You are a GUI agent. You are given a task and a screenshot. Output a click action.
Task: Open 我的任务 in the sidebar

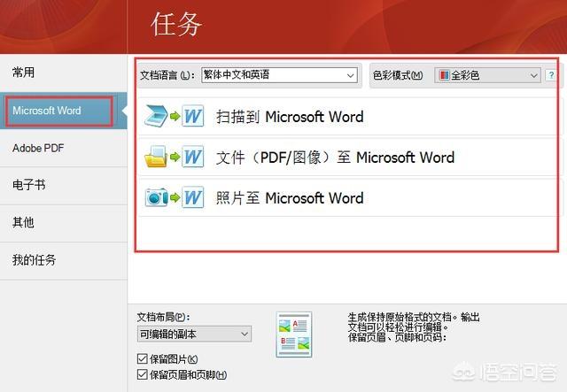click(35, 260)
